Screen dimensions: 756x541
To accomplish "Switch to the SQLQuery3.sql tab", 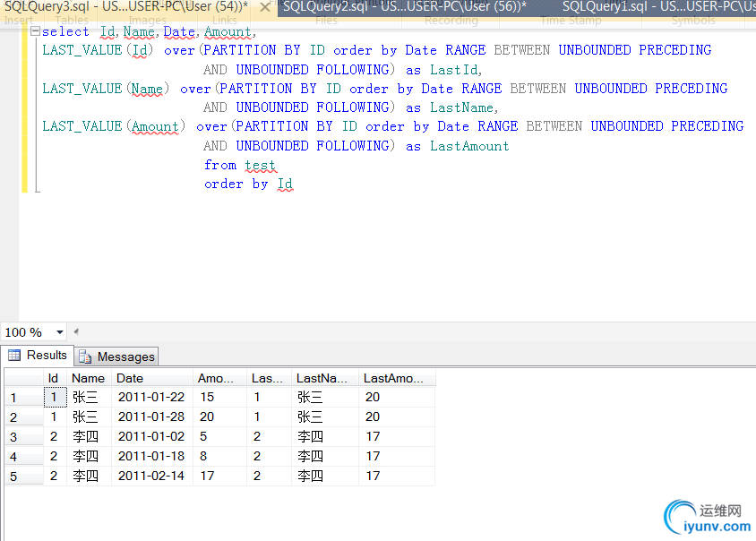I will click(x=126, y=7).
